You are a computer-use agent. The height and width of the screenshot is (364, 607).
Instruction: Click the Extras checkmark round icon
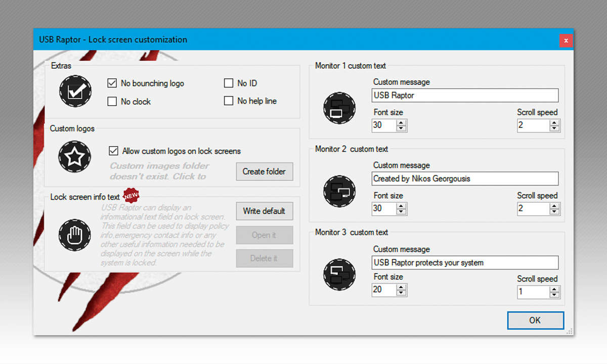[75, 92]
